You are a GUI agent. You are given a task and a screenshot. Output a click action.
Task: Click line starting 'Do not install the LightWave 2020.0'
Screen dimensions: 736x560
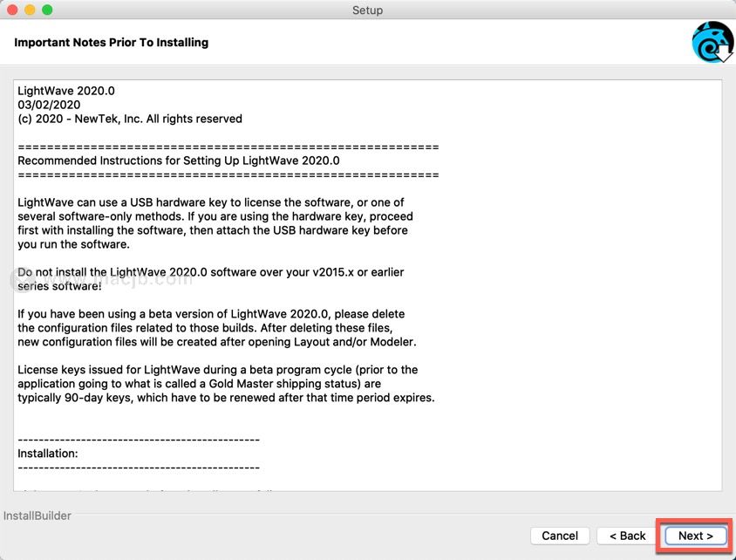pos(211,272)
